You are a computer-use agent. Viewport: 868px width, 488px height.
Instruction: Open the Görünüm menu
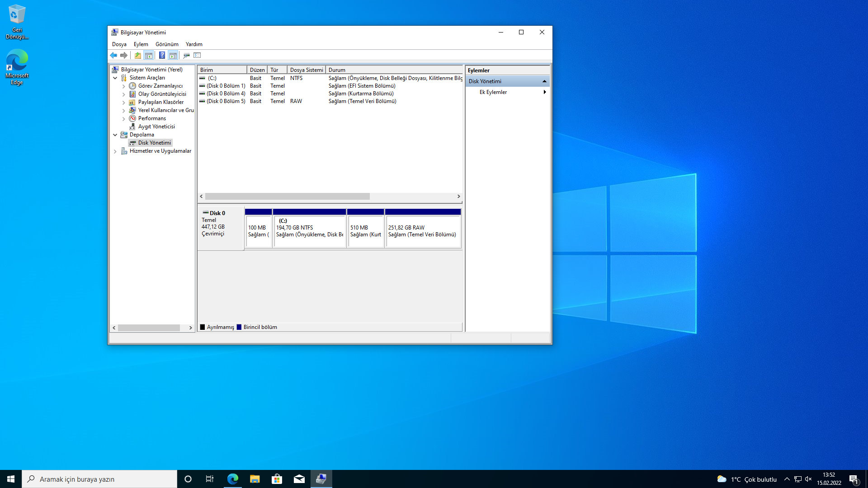(167, 44)
